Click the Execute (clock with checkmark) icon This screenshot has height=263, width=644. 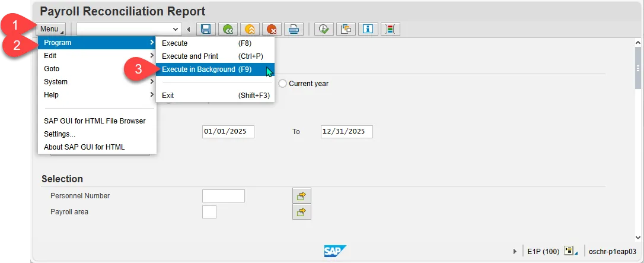(324, 29)
